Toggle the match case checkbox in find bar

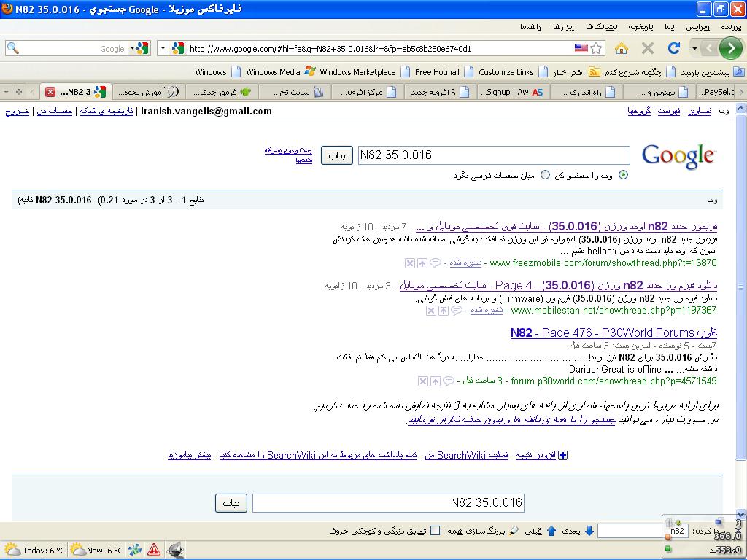(x=435, y=531)
